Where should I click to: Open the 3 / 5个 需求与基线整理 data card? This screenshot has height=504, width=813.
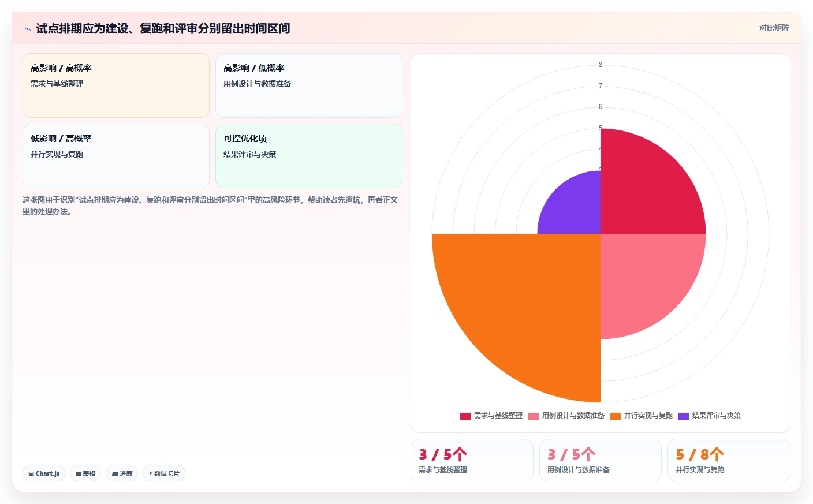point(472,460)
